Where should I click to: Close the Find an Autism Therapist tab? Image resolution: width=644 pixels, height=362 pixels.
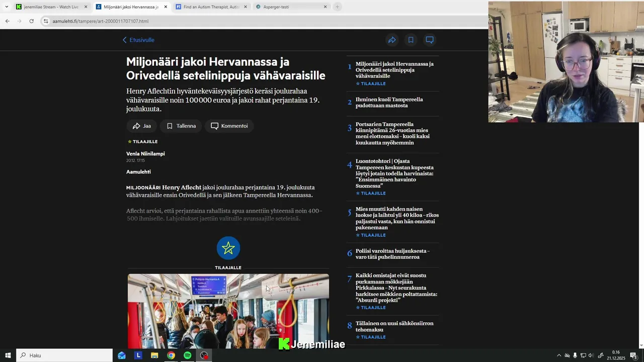point(246,7)
